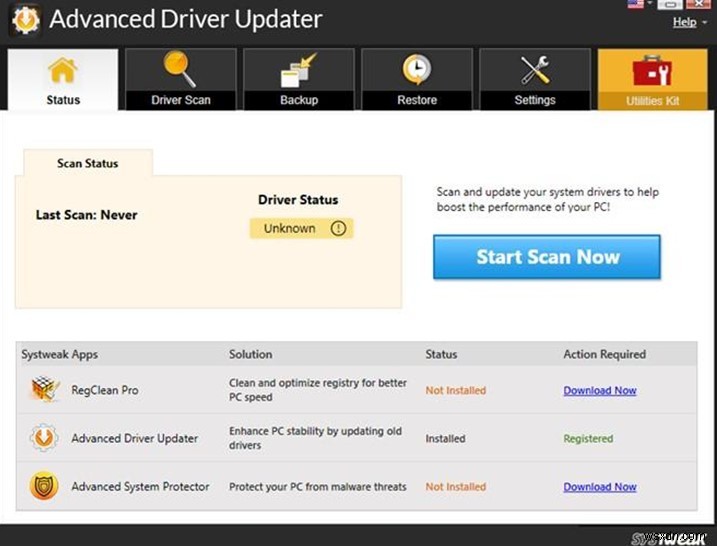717x546 pixels.
Task: Click the Action Required column header
Action: click(605, 354)
